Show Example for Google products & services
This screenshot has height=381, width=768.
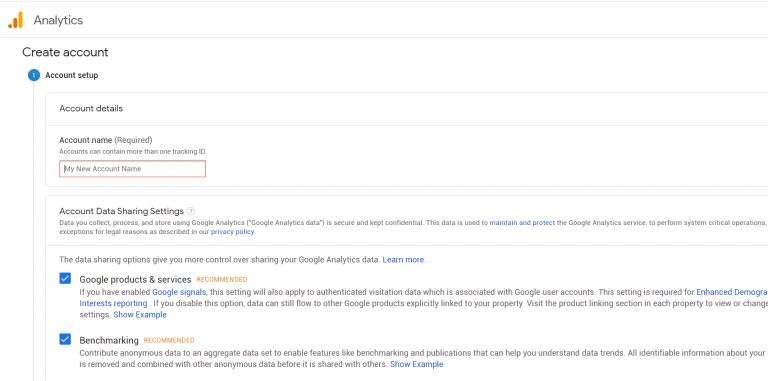click(x=140, y=314)
